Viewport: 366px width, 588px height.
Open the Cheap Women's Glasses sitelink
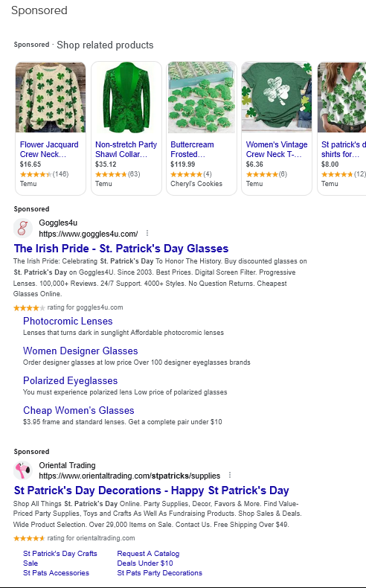point(79,411)
